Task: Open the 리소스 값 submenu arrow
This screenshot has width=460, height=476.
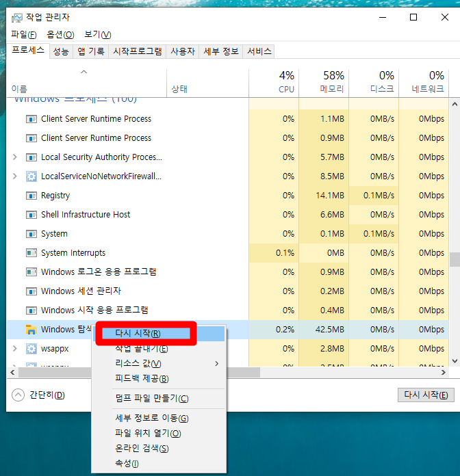Action: click(x=216, y=363)
